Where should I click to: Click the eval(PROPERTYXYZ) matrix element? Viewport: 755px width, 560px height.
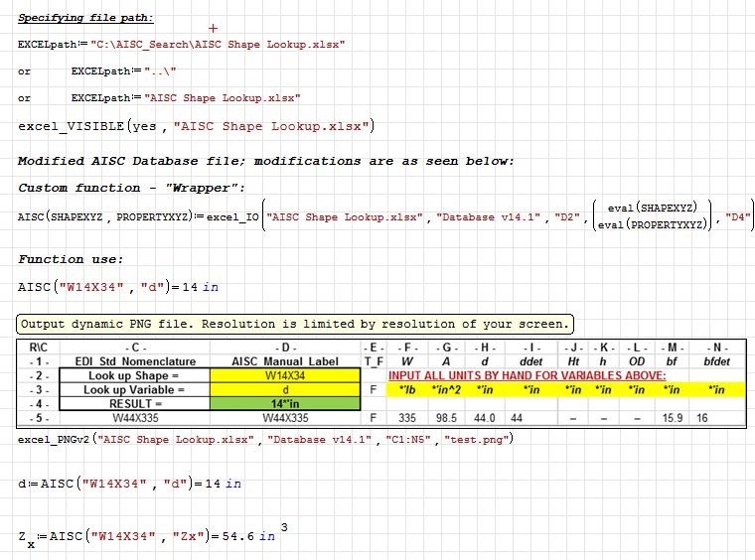coord(653,225)
